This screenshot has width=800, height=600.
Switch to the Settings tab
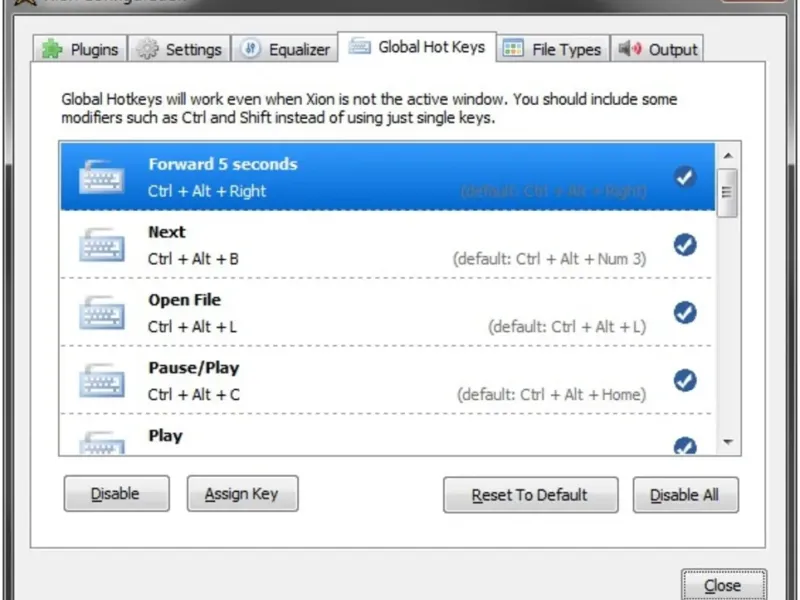(179, 49)
